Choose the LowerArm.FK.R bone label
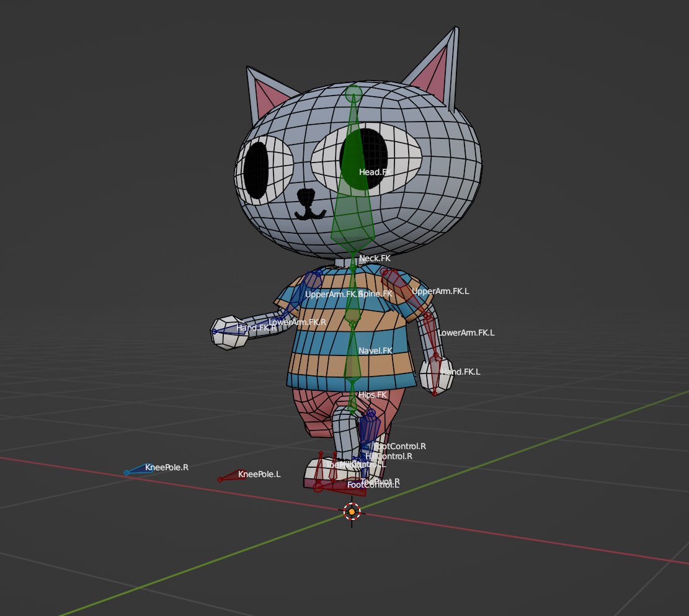This screenshot has height=616, width=689. click(297, 322)
